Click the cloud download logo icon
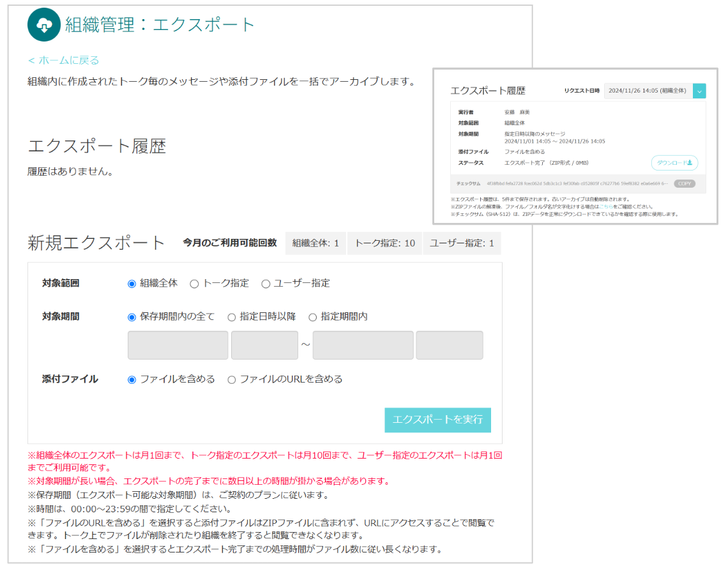The width and height of the screenshot is (728, 571). tap(44, 25)
